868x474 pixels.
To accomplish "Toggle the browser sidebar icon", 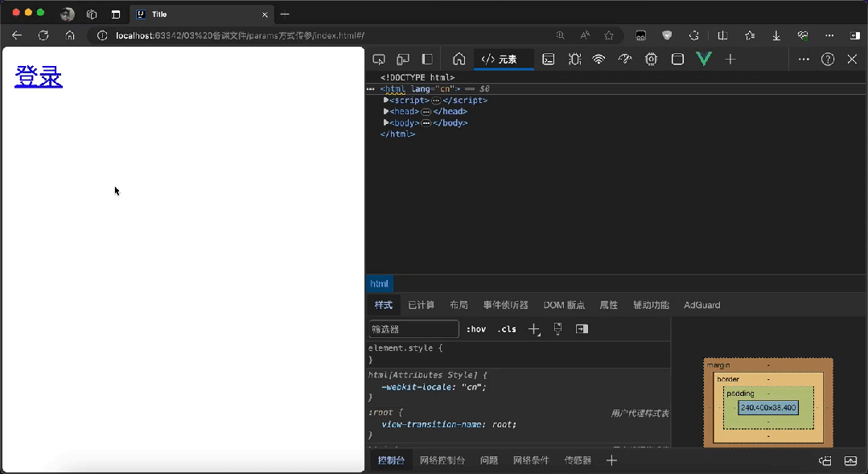I will pyautogui.click(x=854, y=35).
